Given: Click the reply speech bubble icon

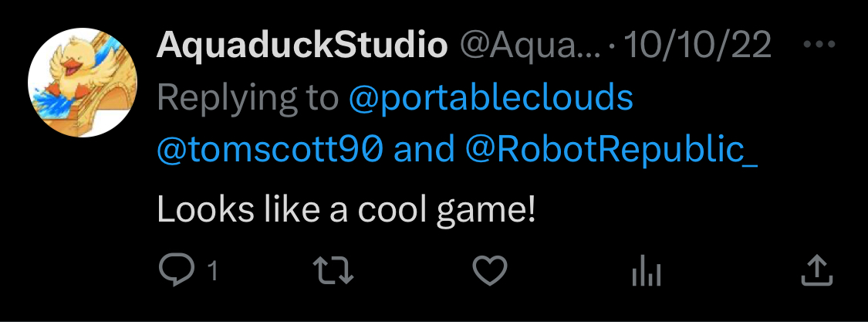Looking at the screenshot, I should [x=178, y=269].
